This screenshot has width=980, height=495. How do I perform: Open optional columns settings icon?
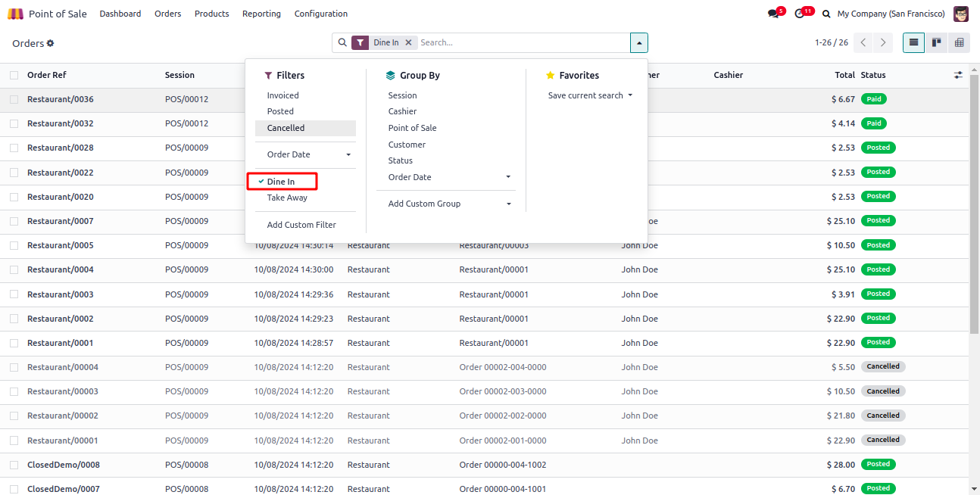coord(958,75)
